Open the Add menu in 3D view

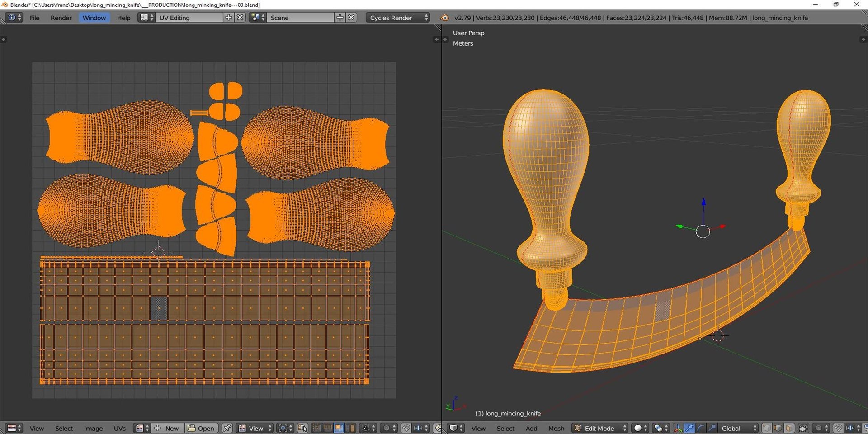pos(531,428)
